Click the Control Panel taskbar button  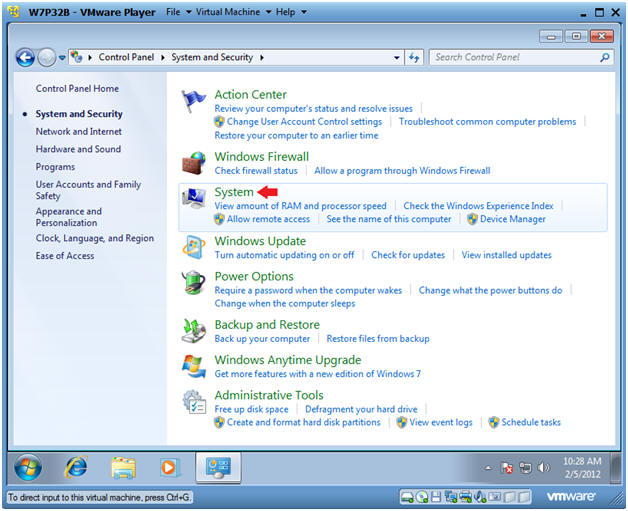tap(218, 467)
